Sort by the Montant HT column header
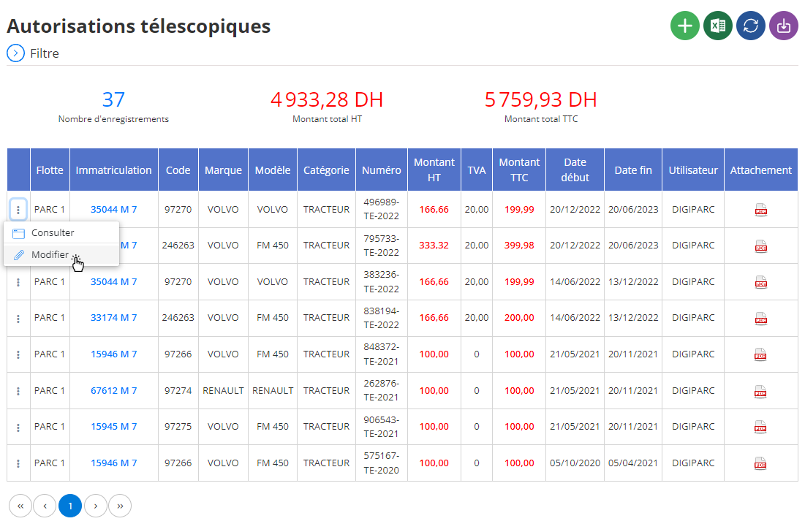Screen dimensions: 805x532 [434, 170]
